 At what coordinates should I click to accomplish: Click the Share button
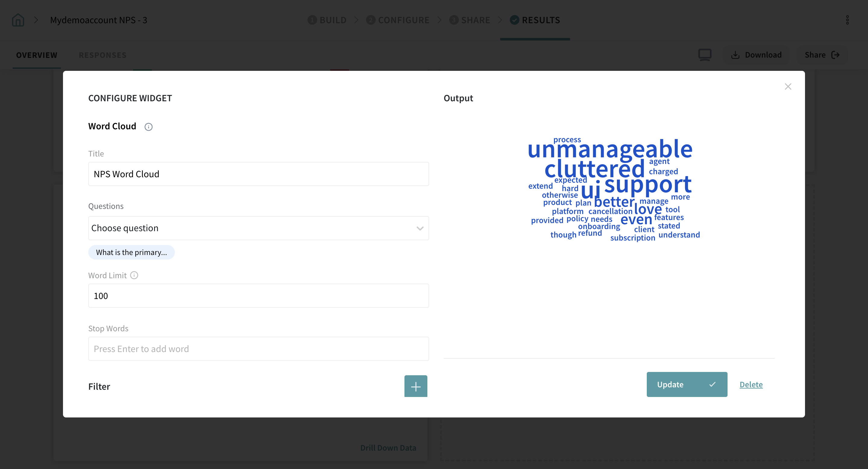click(822, 55)
